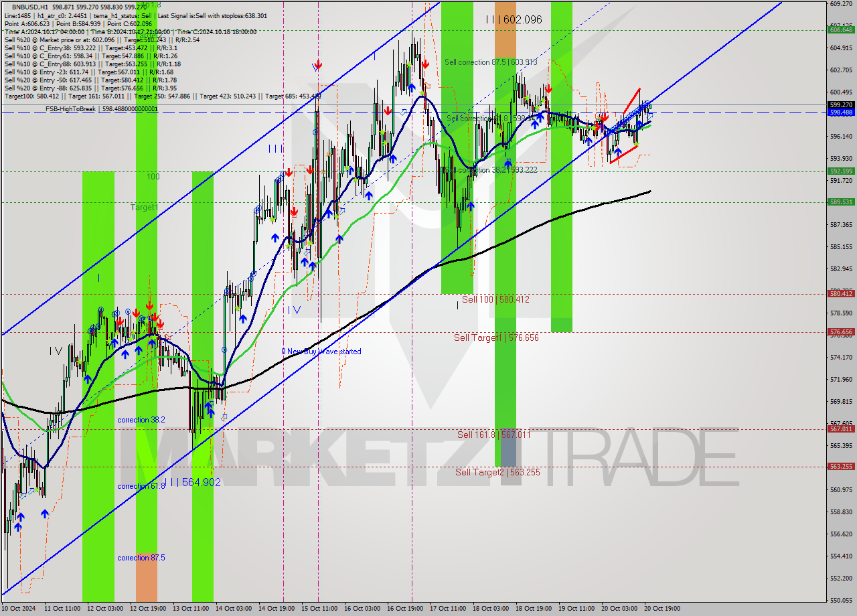The image size is (857, 616).
Task: Click the 596.140 price axis value
Action: 841,136
